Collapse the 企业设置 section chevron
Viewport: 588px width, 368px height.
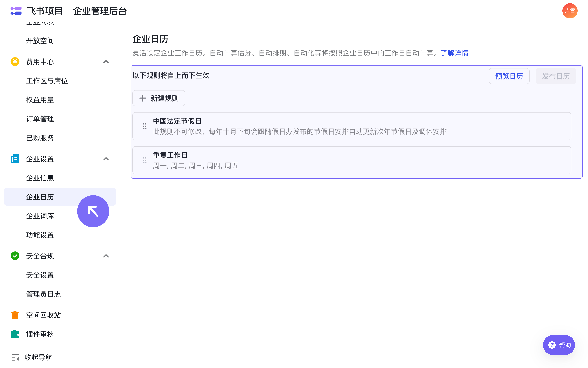coord(106,159)
